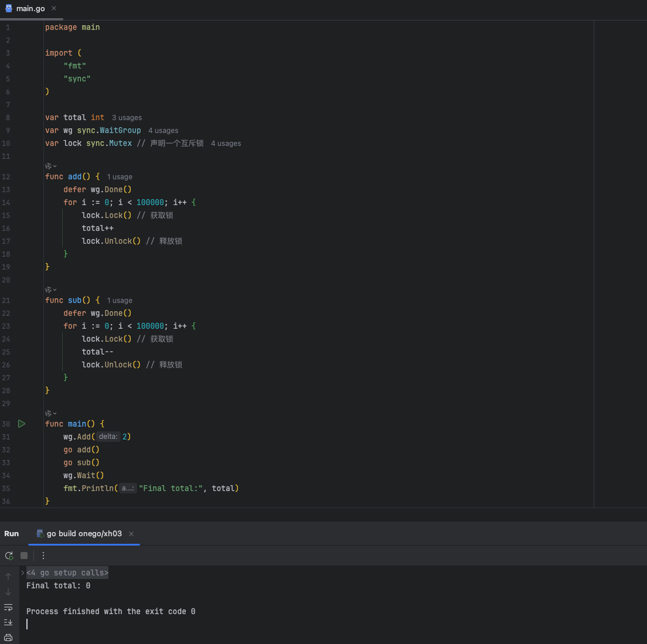
Task: Toggle soft-wrap in the Run console
Action: pyautogui.click(x=8, y=607)
